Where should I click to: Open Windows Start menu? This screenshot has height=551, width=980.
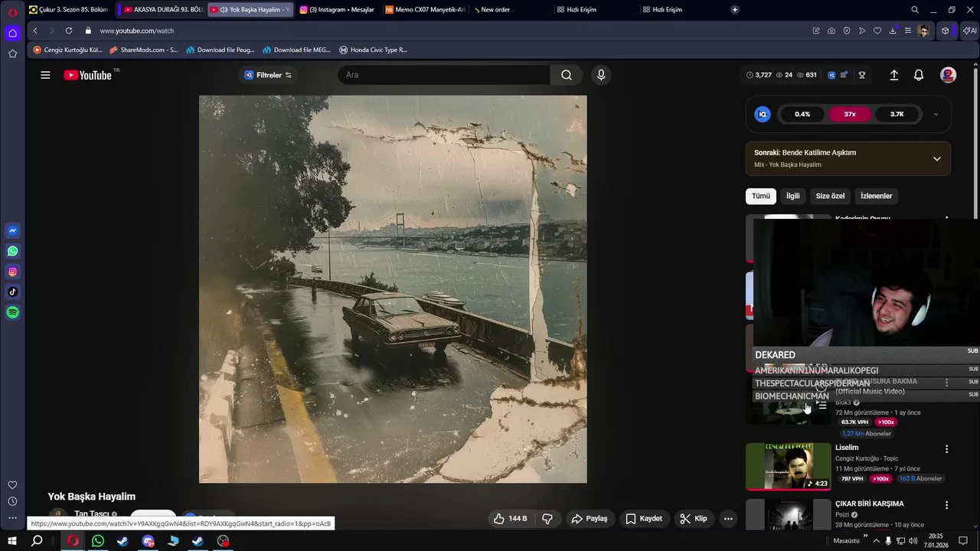11,541
